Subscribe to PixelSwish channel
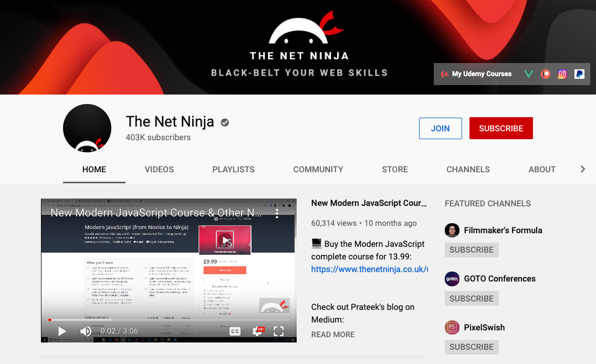The width and height of the screenshot is (596, 364). (472, 347)
